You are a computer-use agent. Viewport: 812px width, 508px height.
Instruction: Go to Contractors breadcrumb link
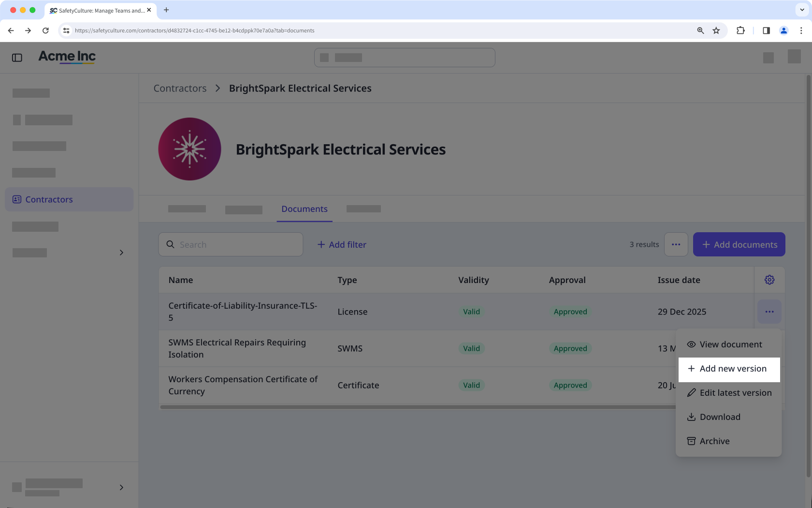[x=180, y=88]
